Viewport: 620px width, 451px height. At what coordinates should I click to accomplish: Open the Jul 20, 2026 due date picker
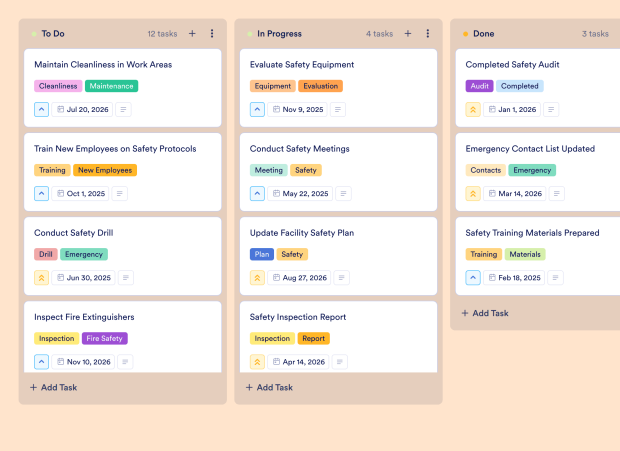(82, 109)
